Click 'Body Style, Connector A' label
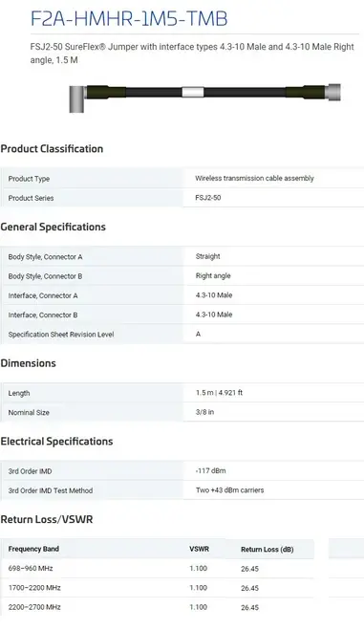The height and width of the screenshot is (630, 364). tap(45, 257)
